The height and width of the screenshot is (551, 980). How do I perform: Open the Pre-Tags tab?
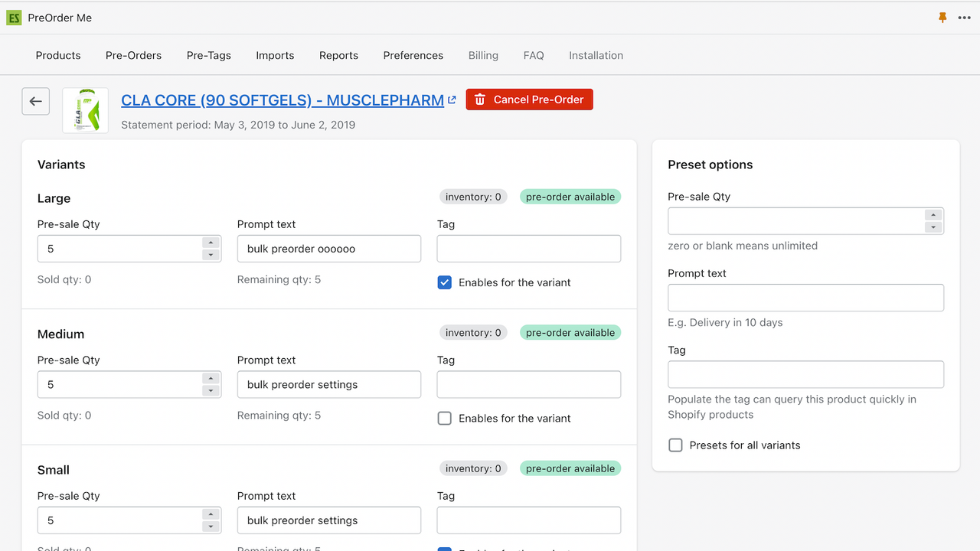coord(209,55)
